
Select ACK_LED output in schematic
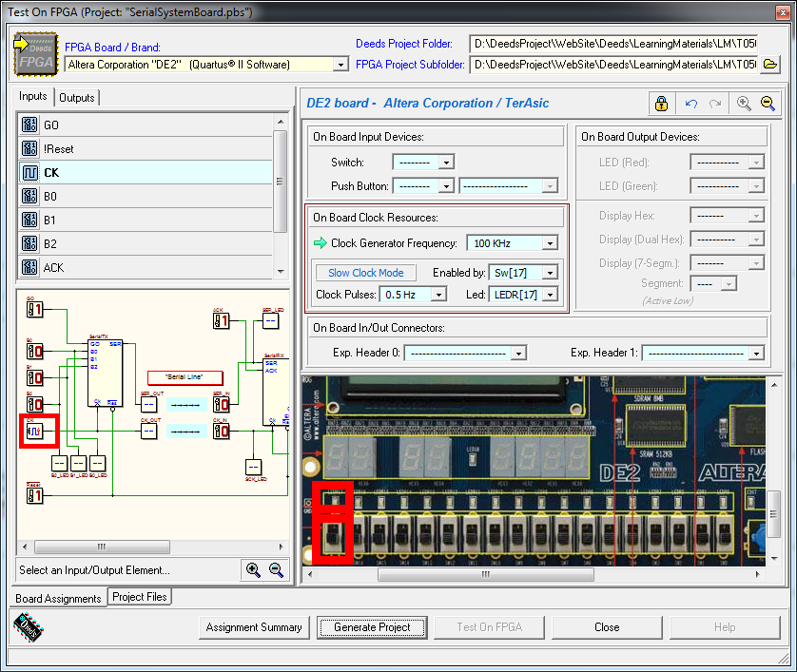click(253, 468)
